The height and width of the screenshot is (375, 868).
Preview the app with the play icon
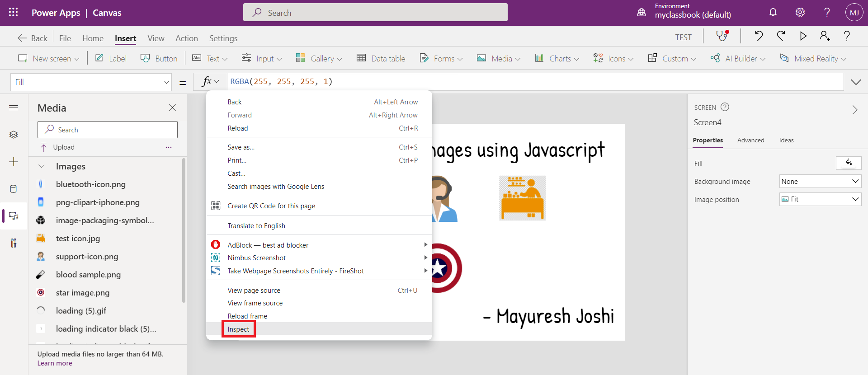pos(803,36)
